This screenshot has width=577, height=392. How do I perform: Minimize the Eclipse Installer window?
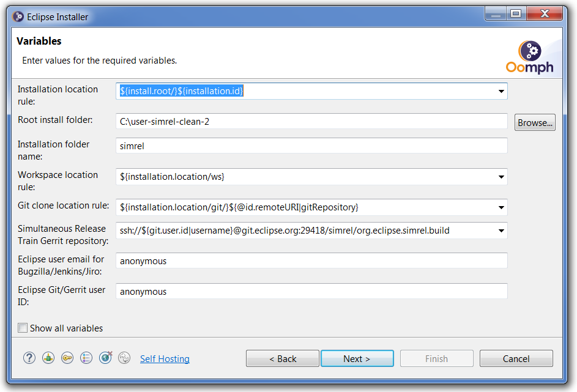(496, 14)
